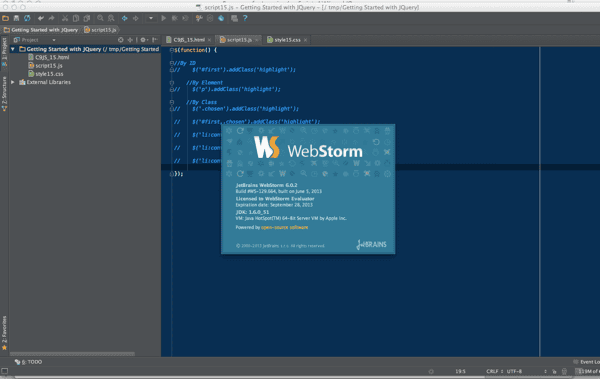Screen dimensions: 600x379
Task: Collapse the Getting Started with JQuery tree node
Action: (x=13, y=49)
